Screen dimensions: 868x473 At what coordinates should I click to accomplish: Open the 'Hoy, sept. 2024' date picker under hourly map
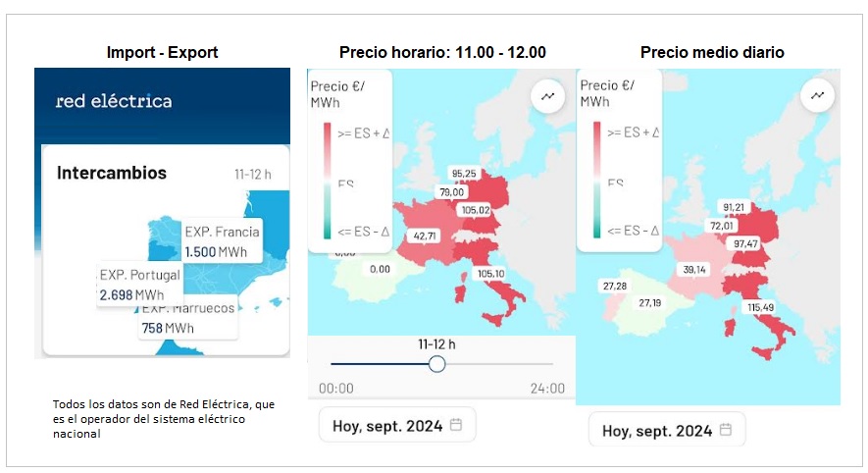[x=397, y=425]
